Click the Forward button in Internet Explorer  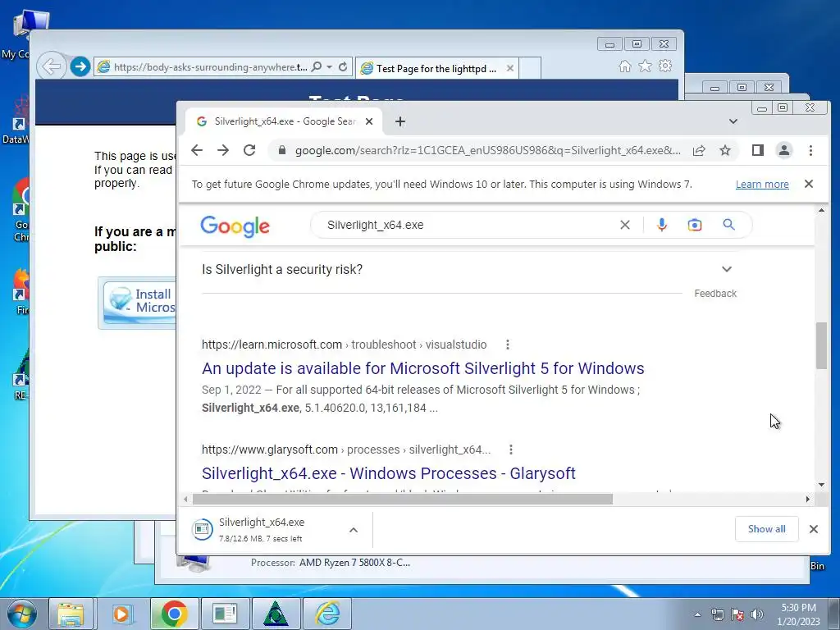(80, 67)
